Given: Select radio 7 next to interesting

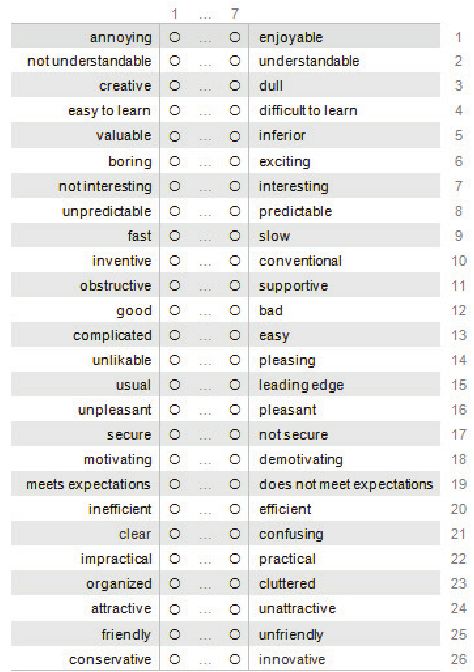Looking at the screenshot, I should tap(234, 186).
